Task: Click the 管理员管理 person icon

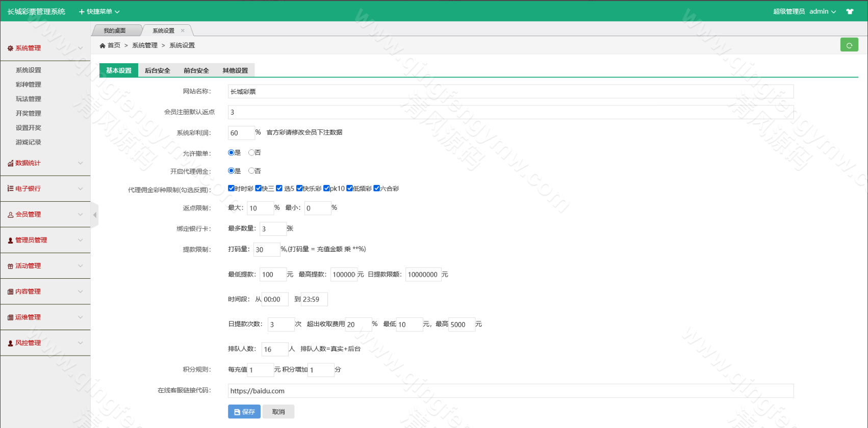Action: [10, 240]
